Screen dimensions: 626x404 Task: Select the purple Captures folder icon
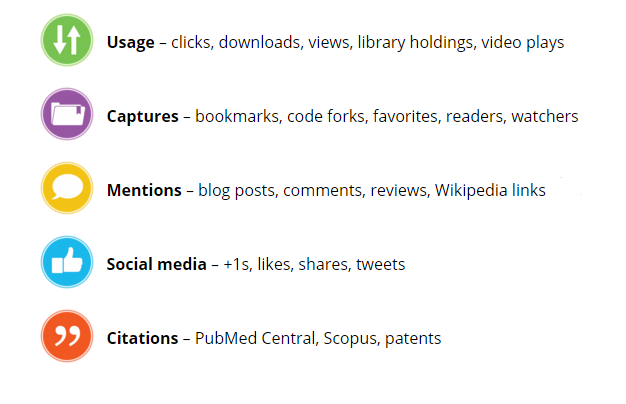pyautogui.click(x=67, y=114)
